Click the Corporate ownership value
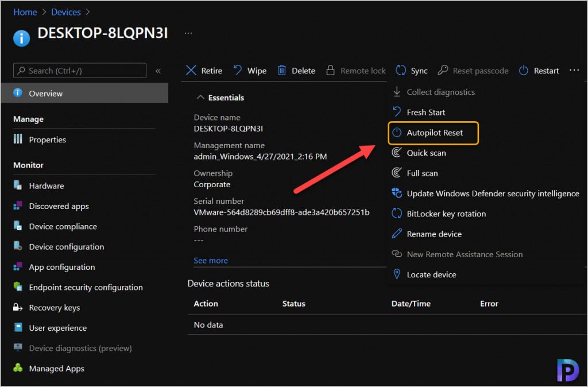This screenshot has width=588, height=387. coord(212,184)
